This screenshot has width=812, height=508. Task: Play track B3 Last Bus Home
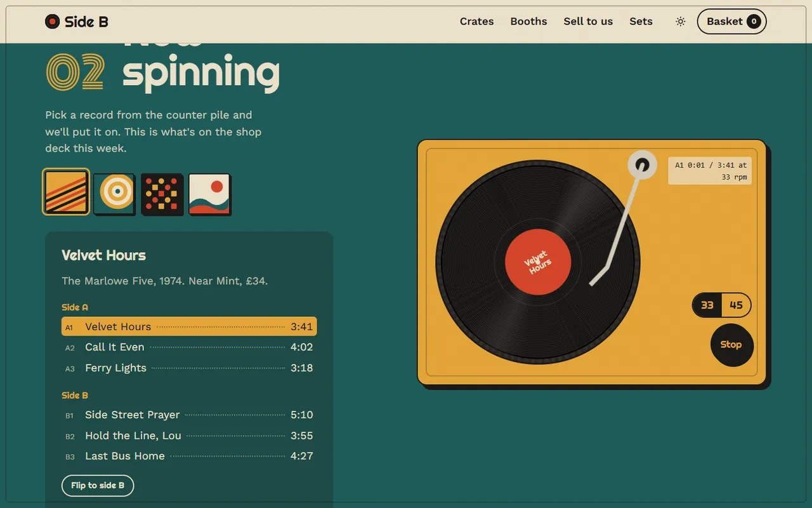point(189,456)
